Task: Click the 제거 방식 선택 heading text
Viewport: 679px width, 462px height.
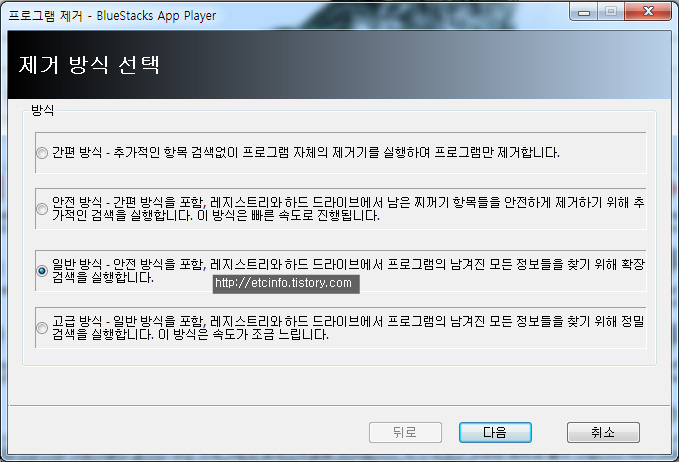Action: pos(89,65)
